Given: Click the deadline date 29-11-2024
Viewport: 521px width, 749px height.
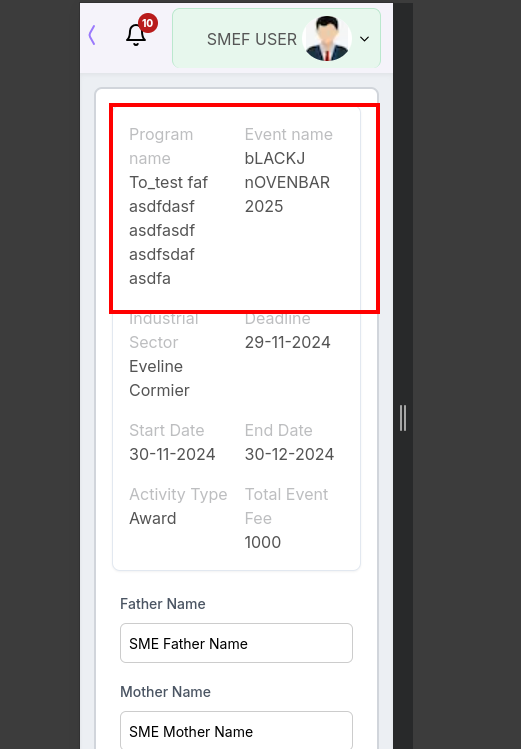Looking at the screenshot, I should pos(287,342).
